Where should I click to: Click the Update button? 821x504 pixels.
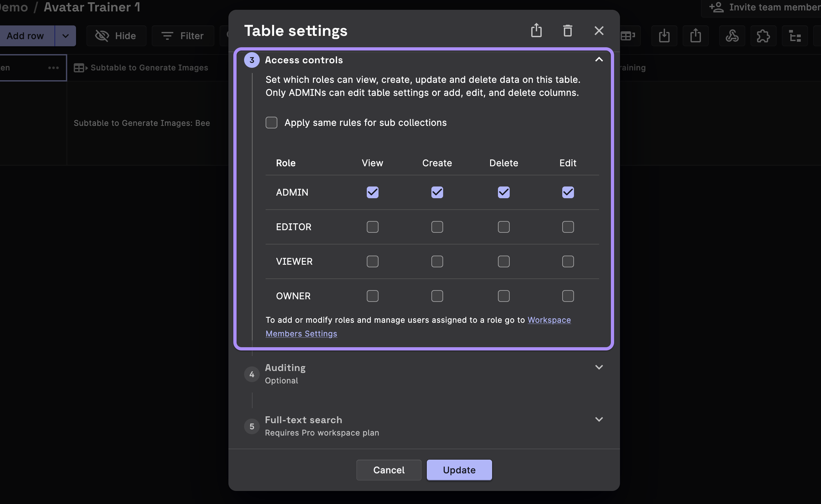(x=459, y=470)
